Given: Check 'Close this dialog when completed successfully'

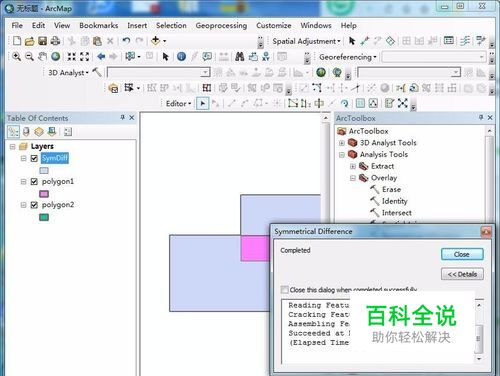Looking at the screenshot, I should 284,290.
